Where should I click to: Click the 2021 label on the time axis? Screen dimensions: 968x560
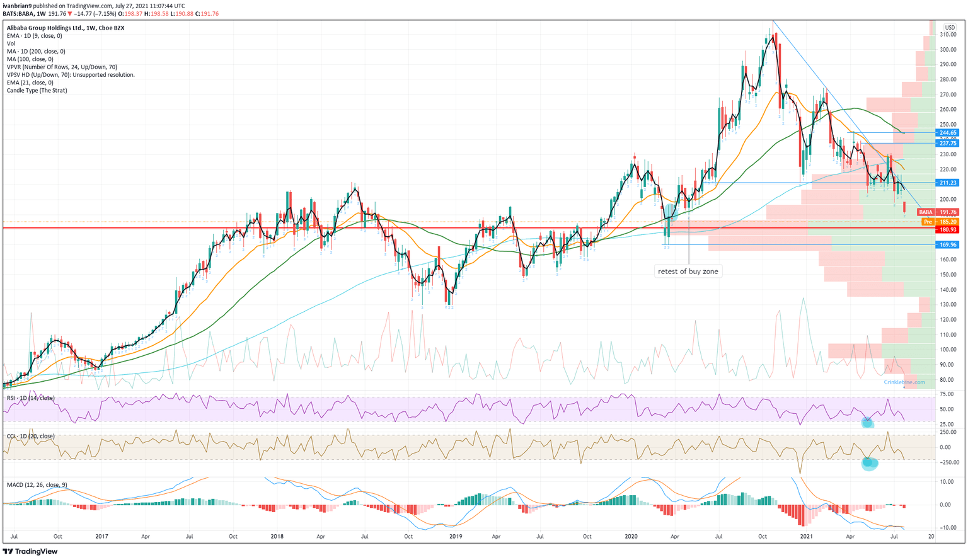coord(807,537)
